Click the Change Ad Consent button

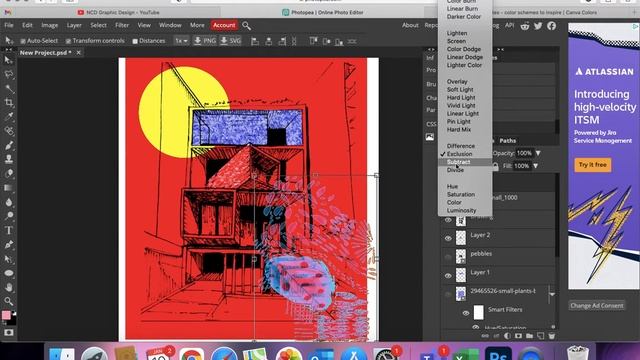(597, 305)
